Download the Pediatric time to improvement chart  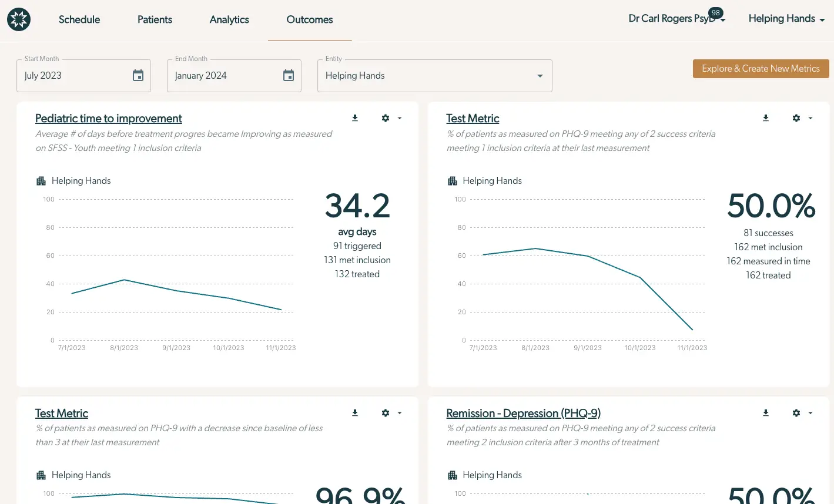(354, 117)
